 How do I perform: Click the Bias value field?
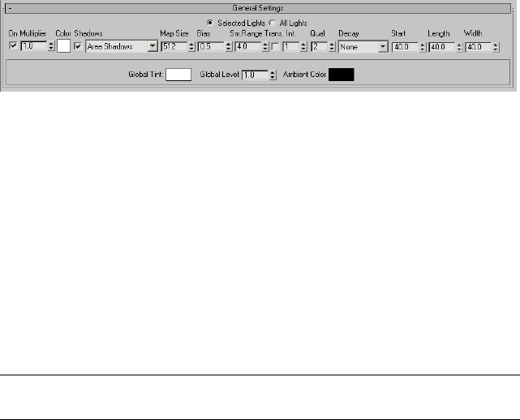(x=211, y=46)
